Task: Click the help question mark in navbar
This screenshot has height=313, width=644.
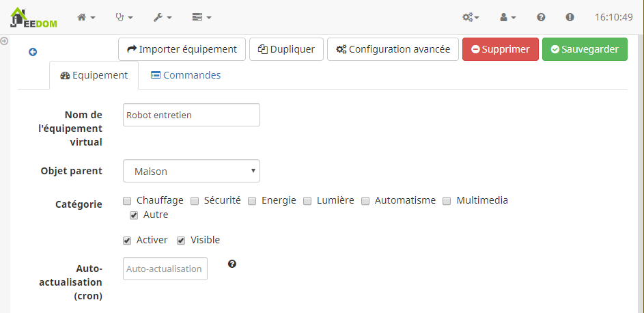Action: (x=542, y=17)
